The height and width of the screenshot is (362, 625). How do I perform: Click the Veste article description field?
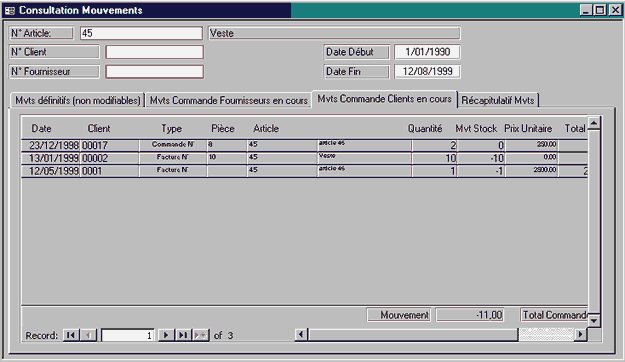(334, 33)
